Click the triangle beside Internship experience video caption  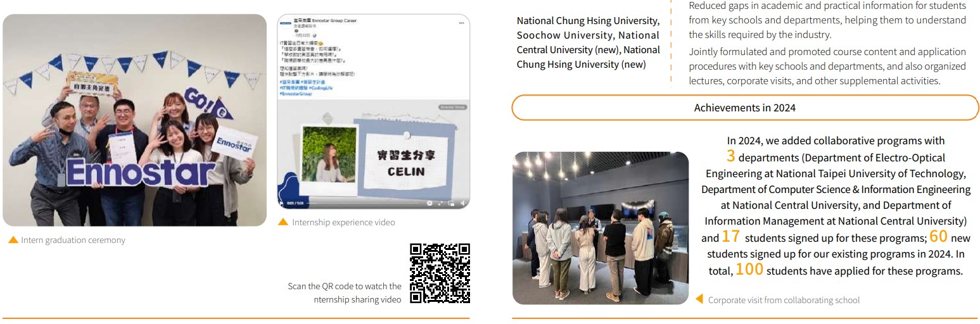click(283, 222)
